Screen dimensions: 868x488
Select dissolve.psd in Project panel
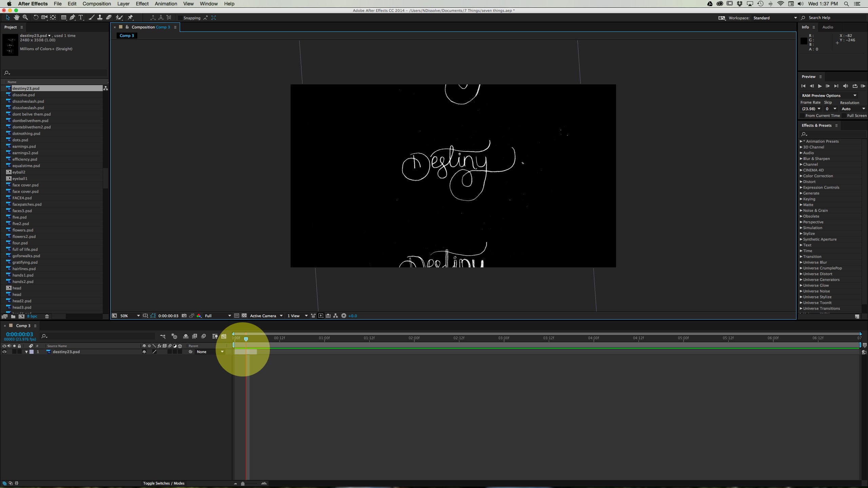(x=23, y=95)
